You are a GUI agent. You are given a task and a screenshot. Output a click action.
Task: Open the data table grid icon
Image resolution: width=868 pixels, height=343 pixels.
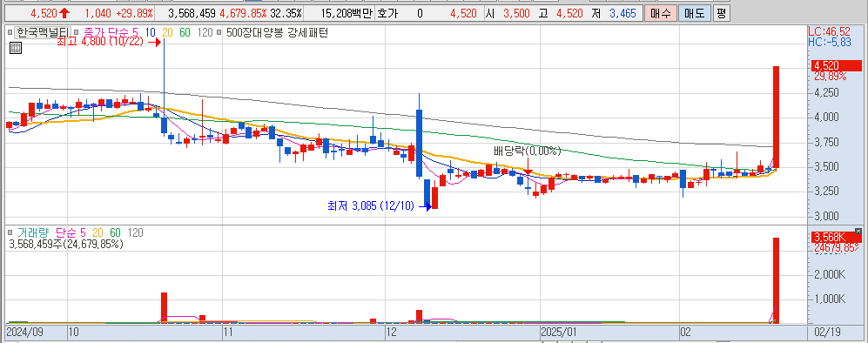point(16,49)
